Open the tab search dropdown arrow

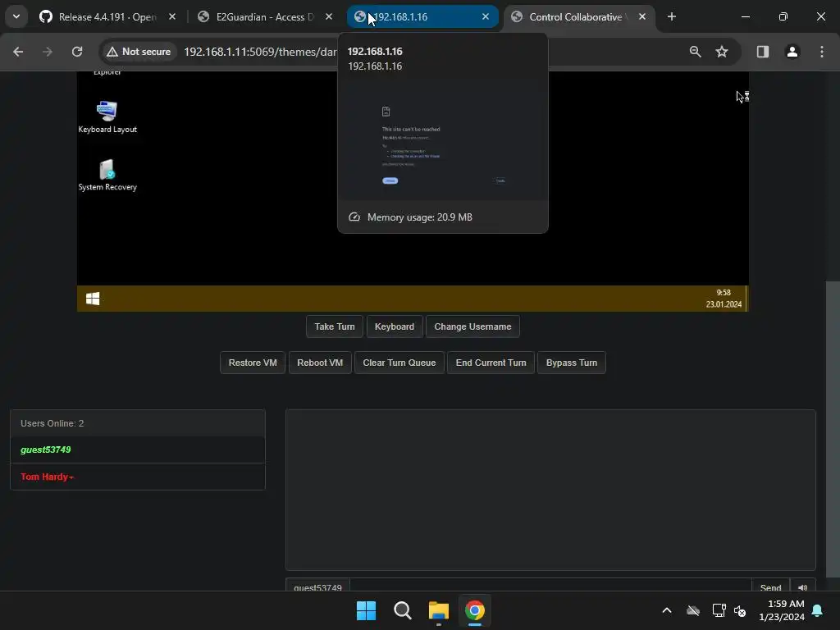tap(16, 16)
